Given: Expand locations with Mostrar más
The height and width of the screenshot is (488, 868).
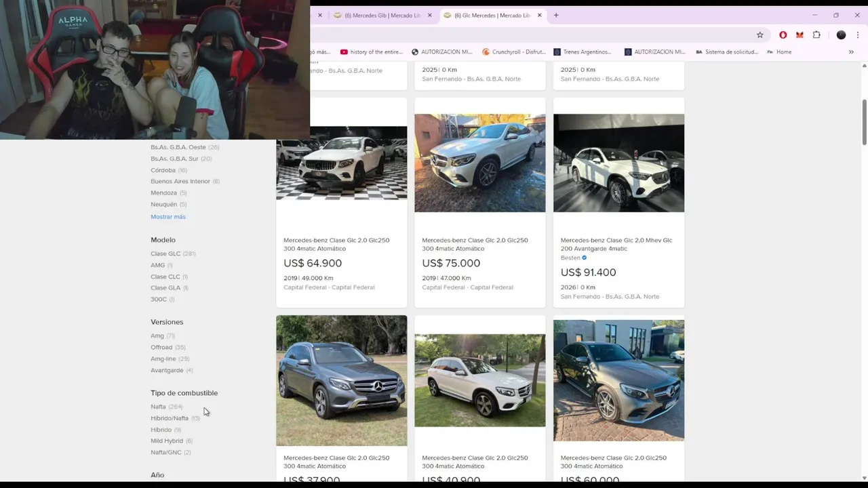Looking at the screenshot, I should pos(168,217).
